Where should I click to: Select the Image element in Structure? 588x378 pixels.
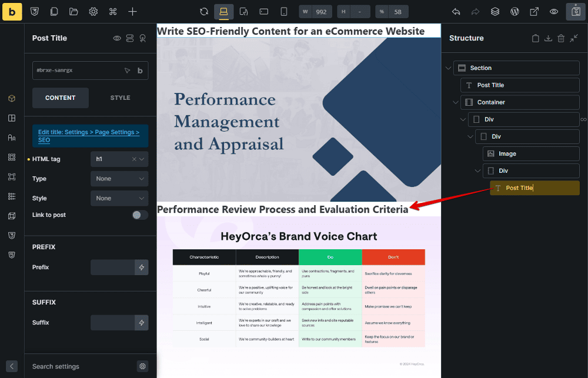click(507, 154)
